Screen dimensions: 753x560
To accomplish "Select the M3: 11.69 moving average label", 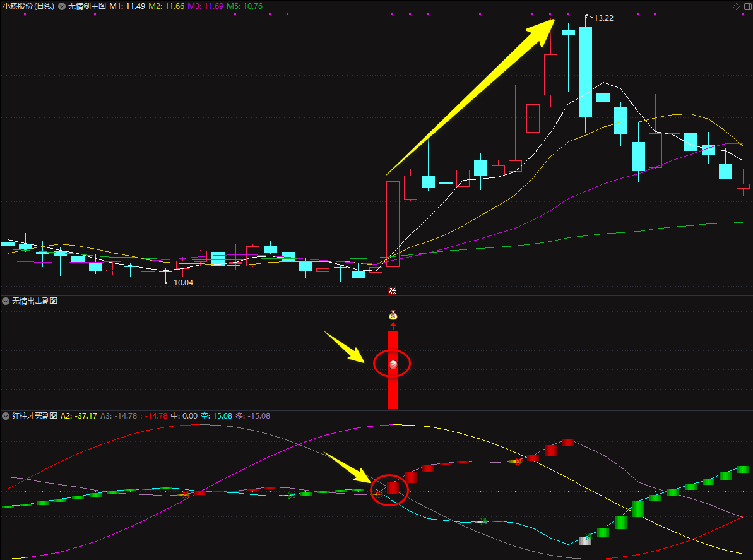I will click(x=205, y=6).
